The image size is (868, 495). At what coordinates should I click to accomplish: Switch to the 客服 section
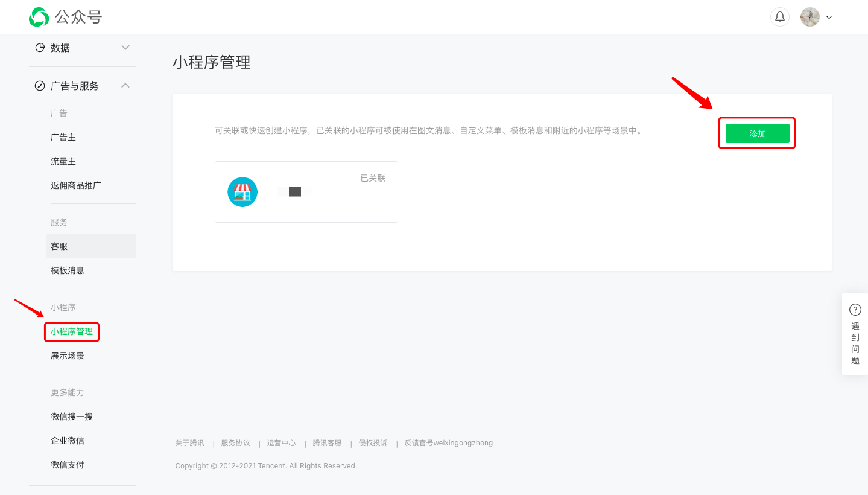click(x=59, y=246)
